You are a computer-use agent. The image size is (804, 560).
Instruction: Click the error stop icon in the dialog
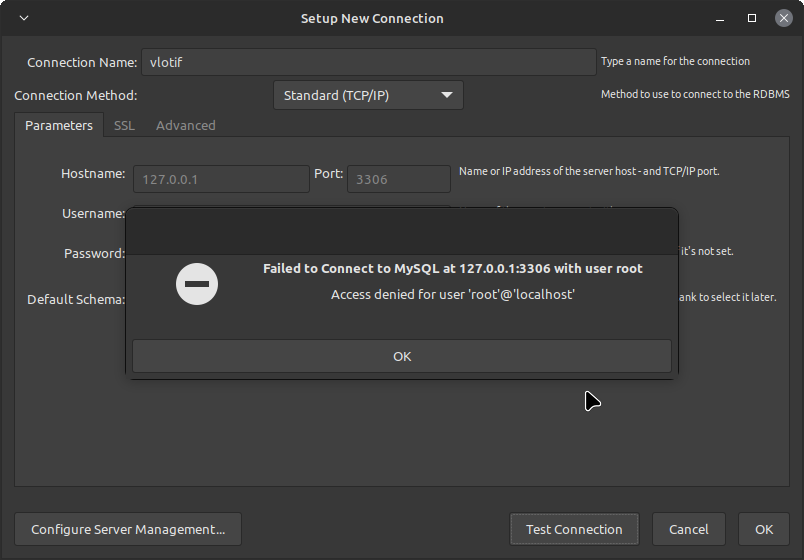click(x=197, y=283)
